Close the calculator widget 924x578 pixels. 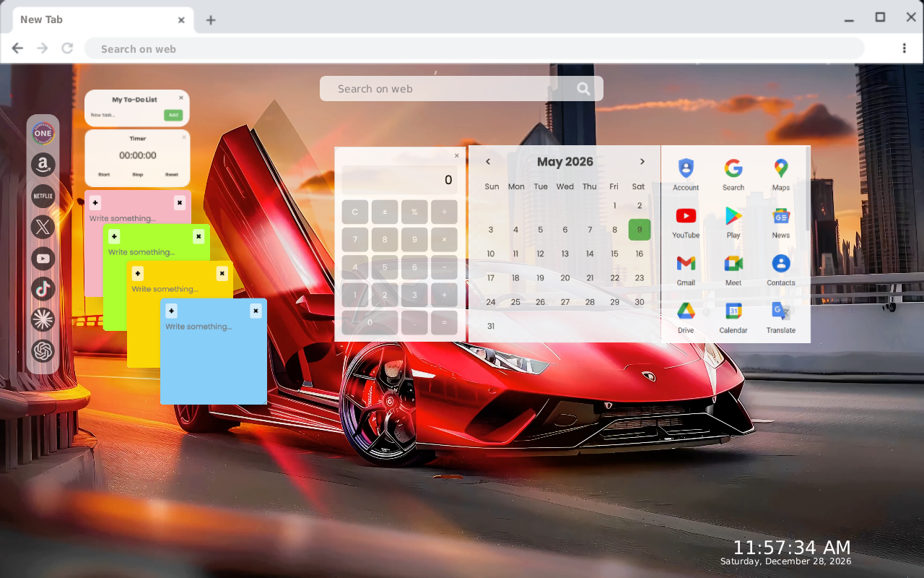(x=456, y=155)
